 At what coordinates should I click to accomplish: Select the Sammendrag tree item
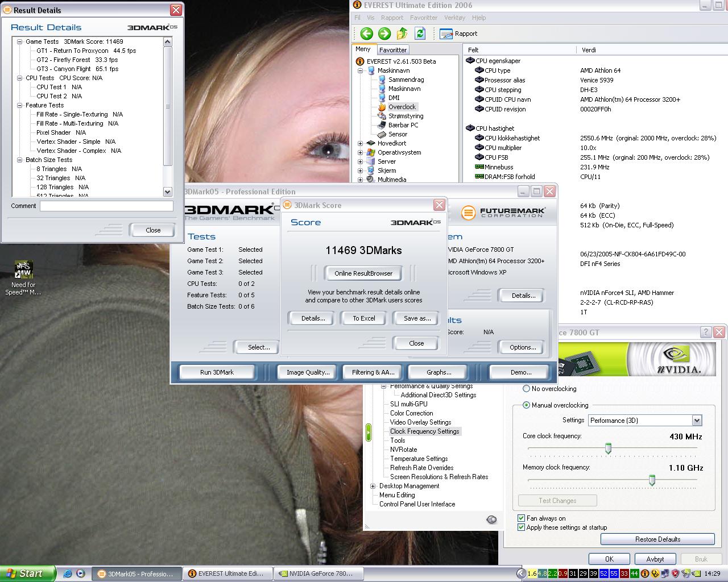[406, 80]
